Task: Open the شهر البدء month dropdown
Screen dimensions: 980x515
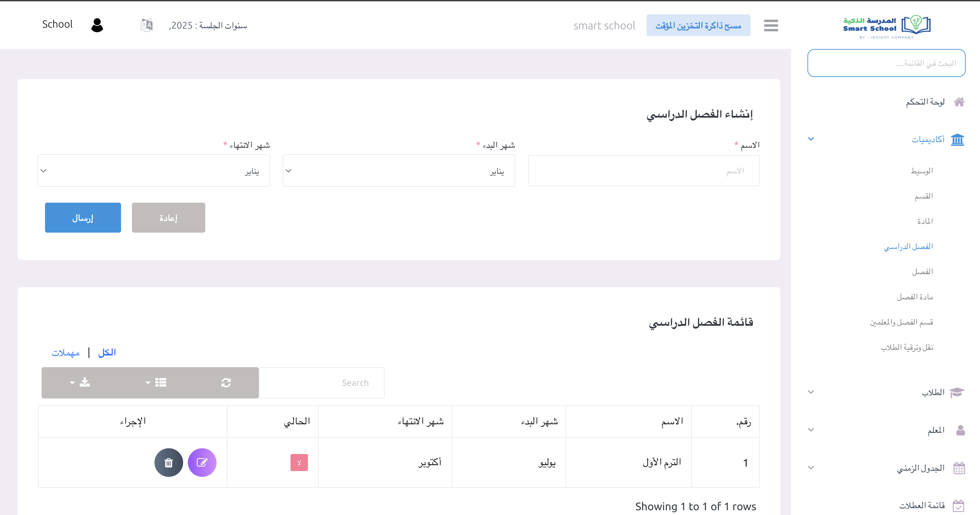Action: point(399,171)
